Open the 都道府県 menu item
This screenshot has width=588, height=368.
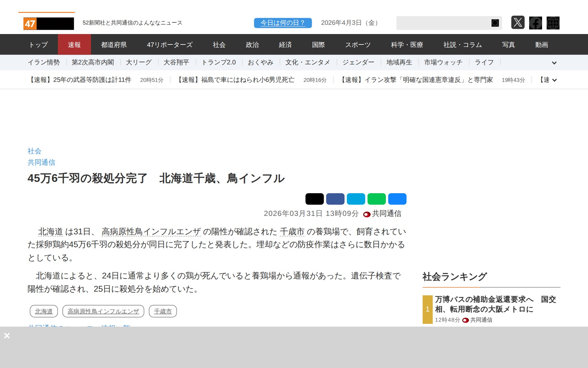point(114,45)
